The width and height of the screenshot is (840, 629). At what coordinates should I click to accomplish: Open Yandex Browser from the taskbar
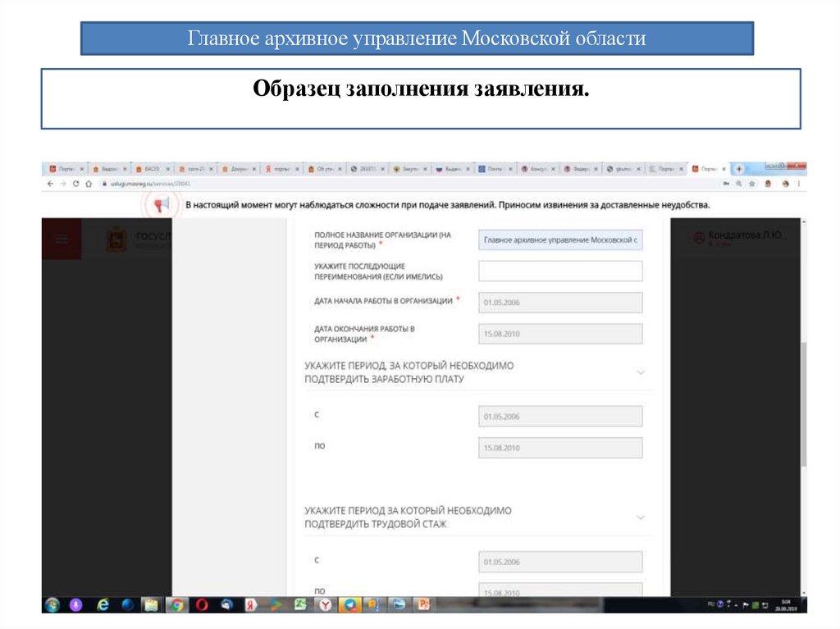point(325,605)
